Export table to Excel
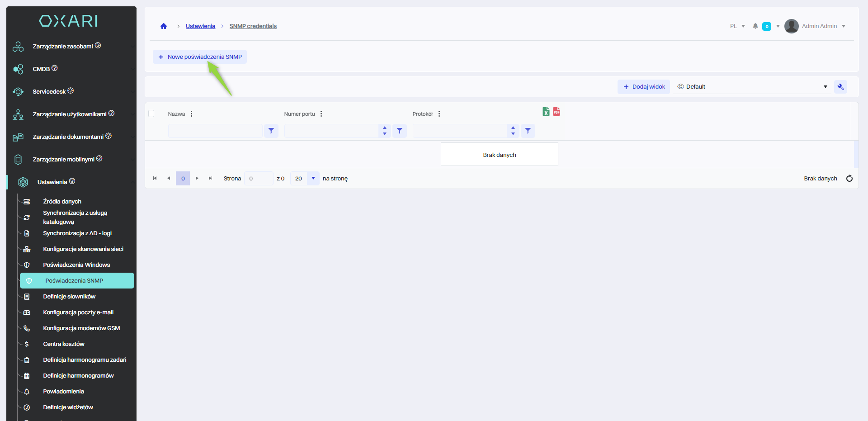 [x=546, y=112]
